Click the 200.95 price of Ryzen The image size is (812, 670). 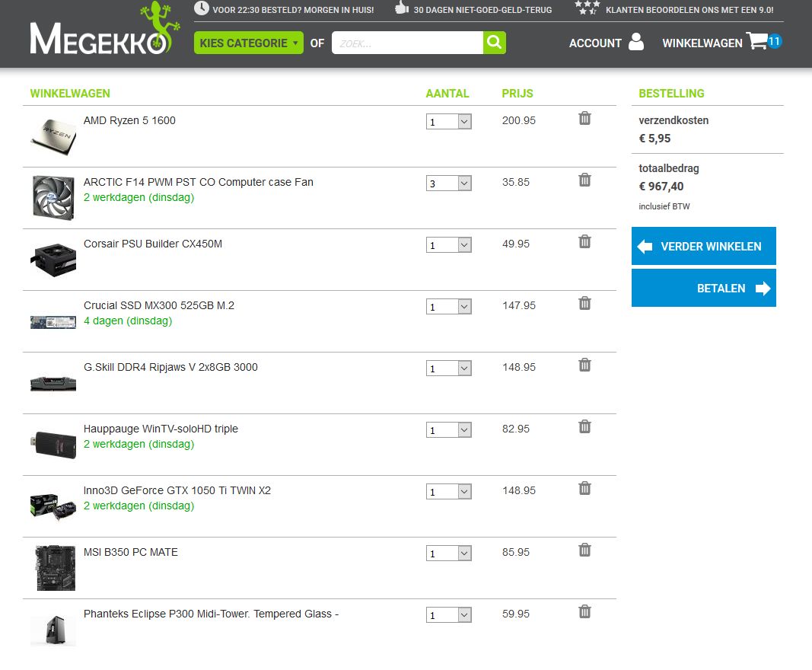click(519, 121)
